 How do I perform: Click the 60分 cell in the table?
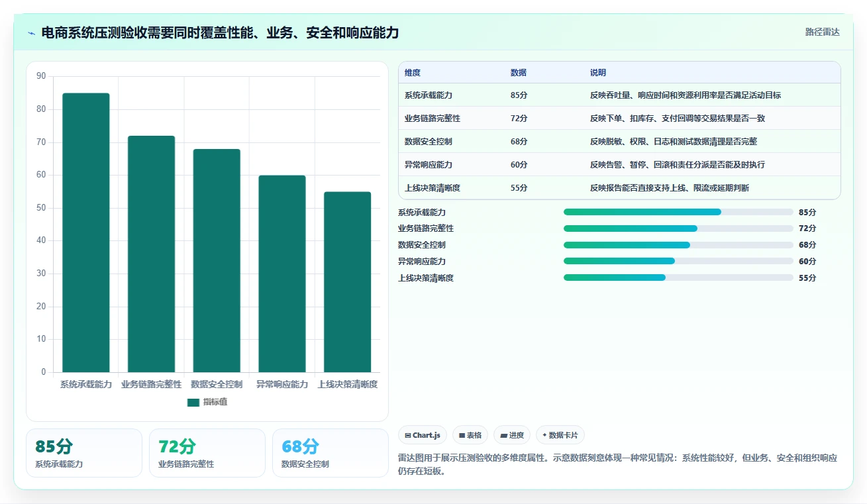coord(519,165)
